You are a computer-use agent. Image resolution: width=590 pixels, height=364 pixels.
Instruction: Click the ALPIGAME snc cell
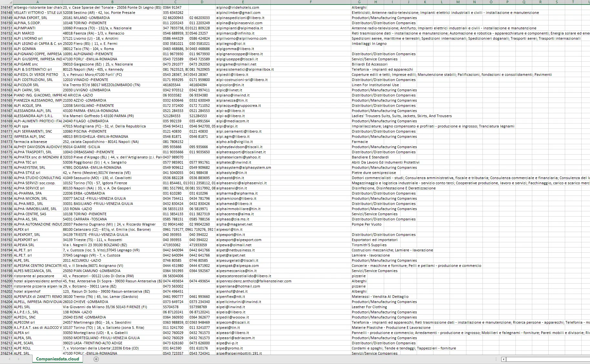tap(37, 64)
